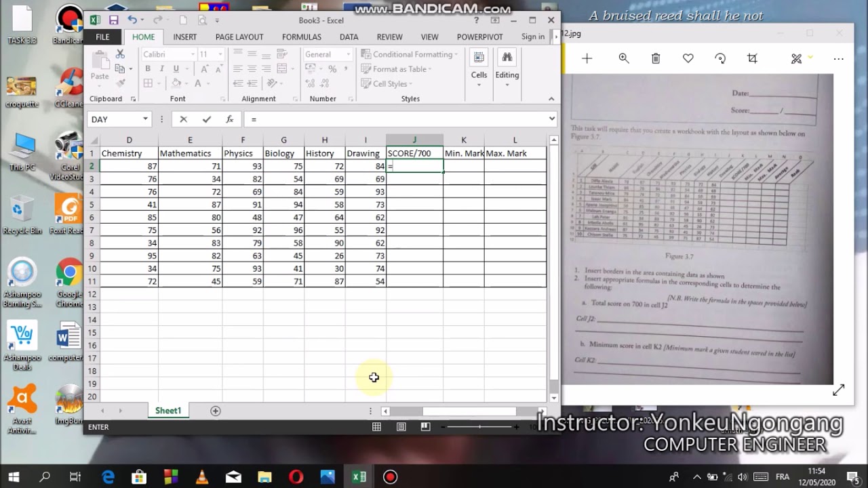Collapse the Excel ribbon with chevron
The height and width of the screenshot is (488, 868).
coord(551,99)
